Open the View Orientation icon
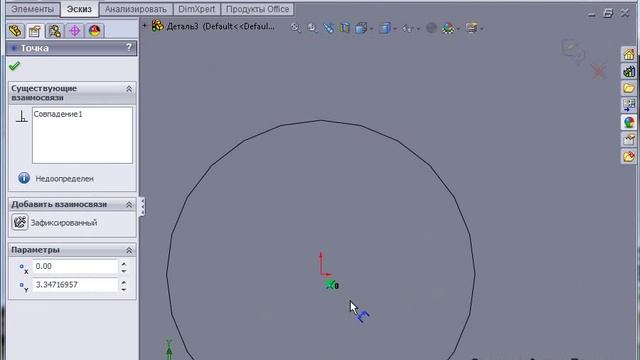This screenshot has height=360, width=640. pos(361,28)
